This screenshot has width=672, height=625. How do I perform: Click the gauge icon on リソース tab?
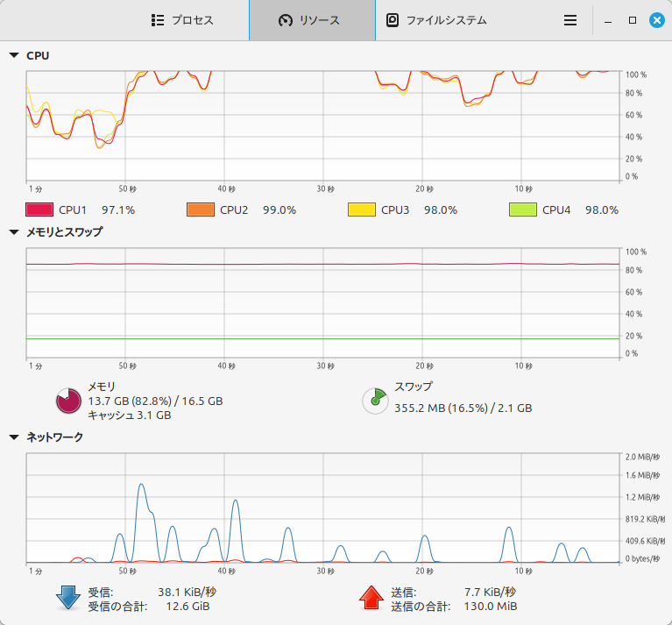[x=285, y=20]
